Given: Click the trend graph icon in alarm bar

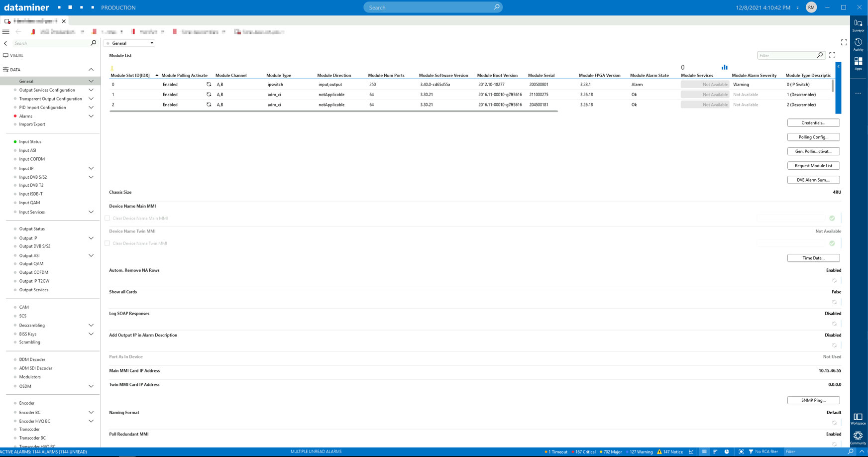Looking at the screenshot, I should coord(691,452).
